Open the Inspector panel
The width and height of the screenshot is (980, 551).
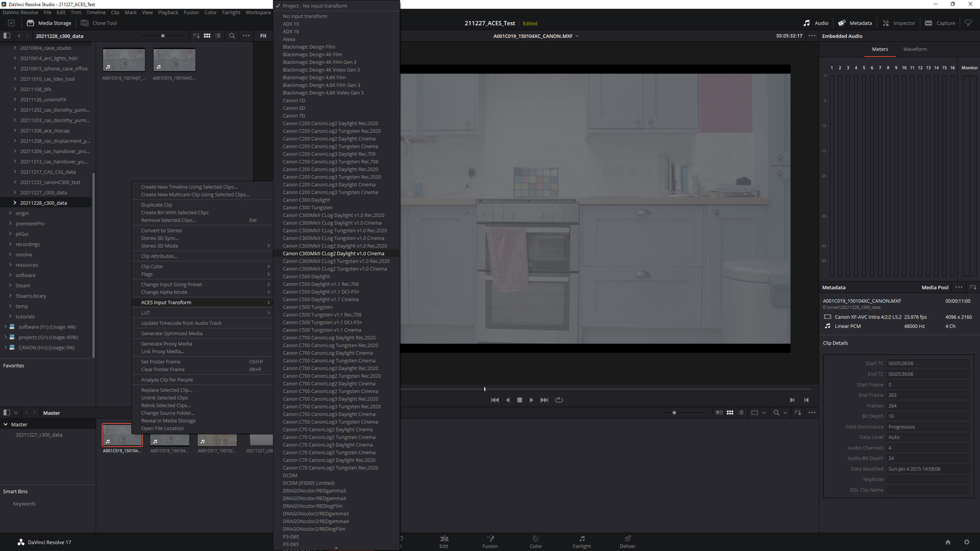(899, 23)
